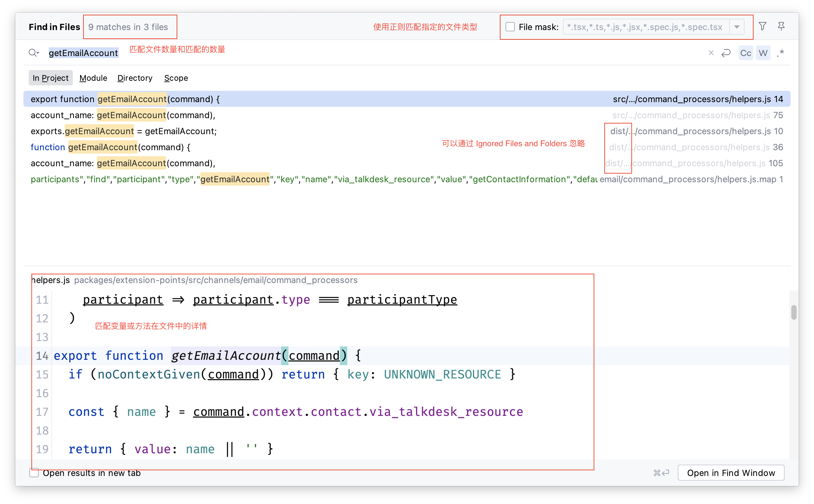Pin the Find in Files window
The width and height of the screenshot is (814, 504).
(781, 26)
